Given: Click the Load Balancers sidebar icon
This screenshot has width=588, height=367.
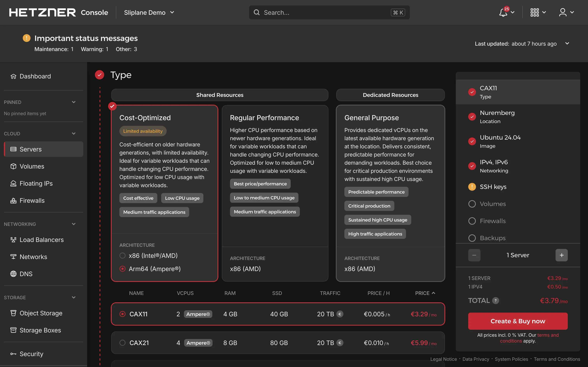Looking at the screenshot, I should pyautogui.click(x=13, y=240).
